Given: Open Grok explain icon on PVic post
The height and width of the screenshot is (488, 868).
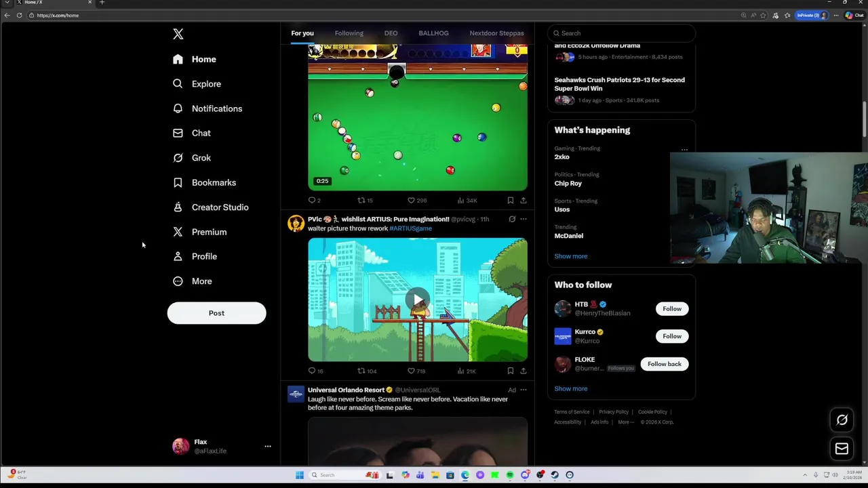Looking at the screenshot, I should [512, 219].
